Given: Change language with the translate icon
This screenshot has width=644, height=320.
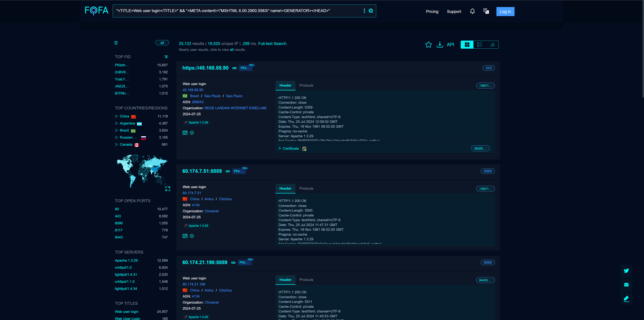Looking at the screenshot, I should pyautogui.click(x=486, y=11).
